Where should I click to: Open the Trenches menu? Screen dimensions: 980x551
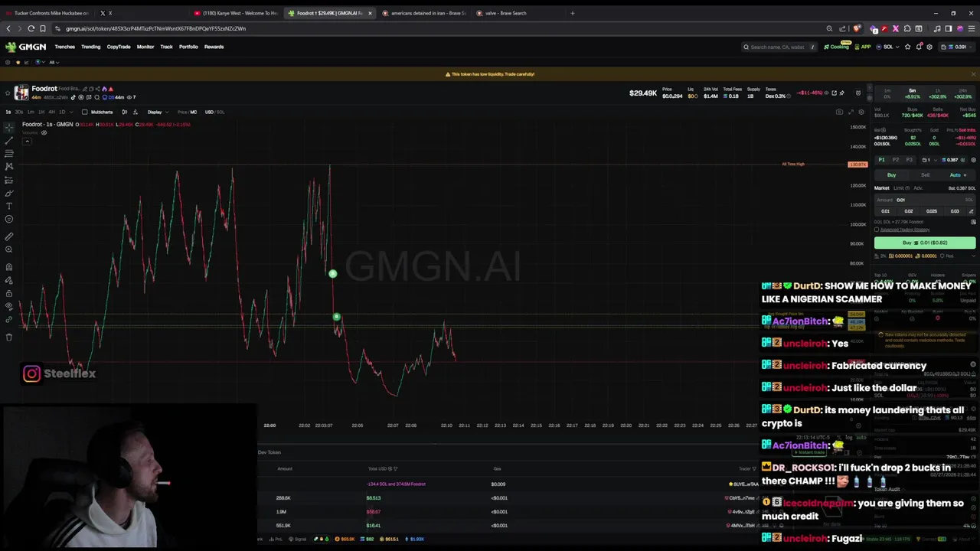click(64, 47)
